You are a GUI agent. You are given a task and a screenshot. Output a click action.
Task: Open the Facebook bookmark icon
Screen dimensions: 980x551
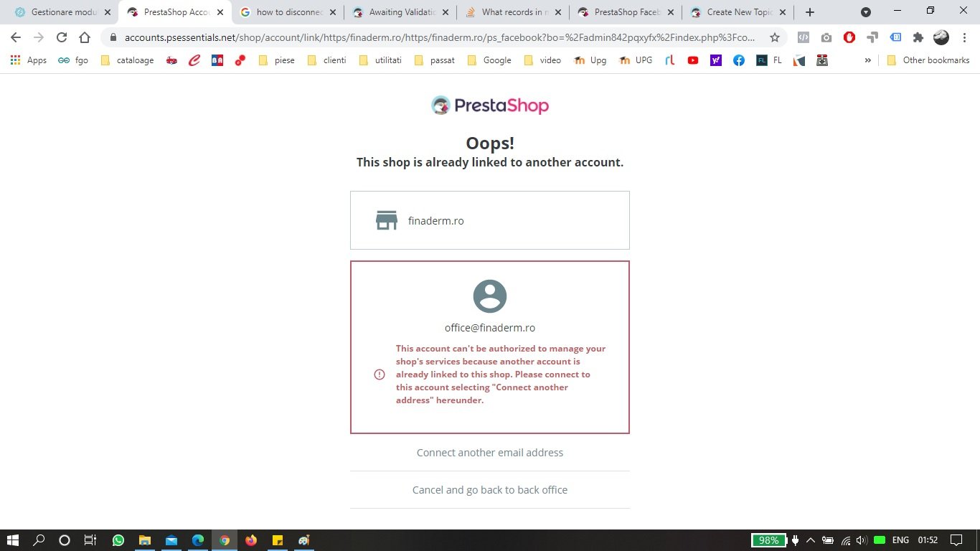pos(738,60)
